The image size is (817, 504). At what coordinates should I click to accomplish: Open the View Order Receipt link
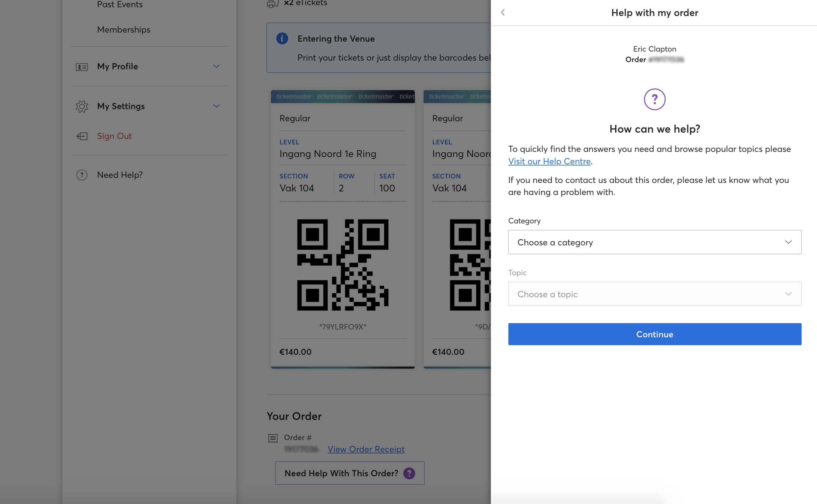tap(366, 449)
